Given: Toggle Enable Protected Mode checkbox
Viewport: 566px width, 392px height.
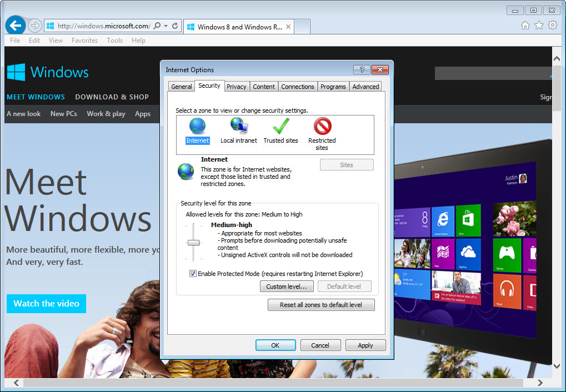Looking at the screenshot, I should coord(193,274).
